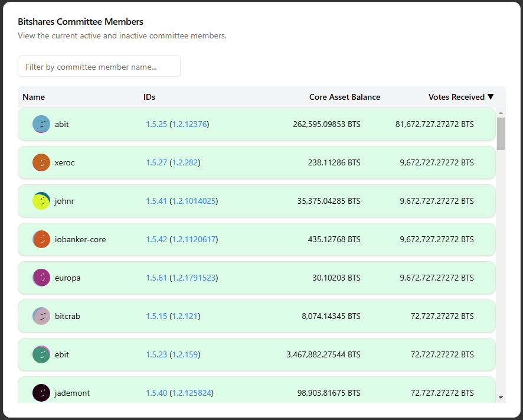Open committee ID 1.5.25 link
This screenshot has height=420, width=523.
coord(156,124)
